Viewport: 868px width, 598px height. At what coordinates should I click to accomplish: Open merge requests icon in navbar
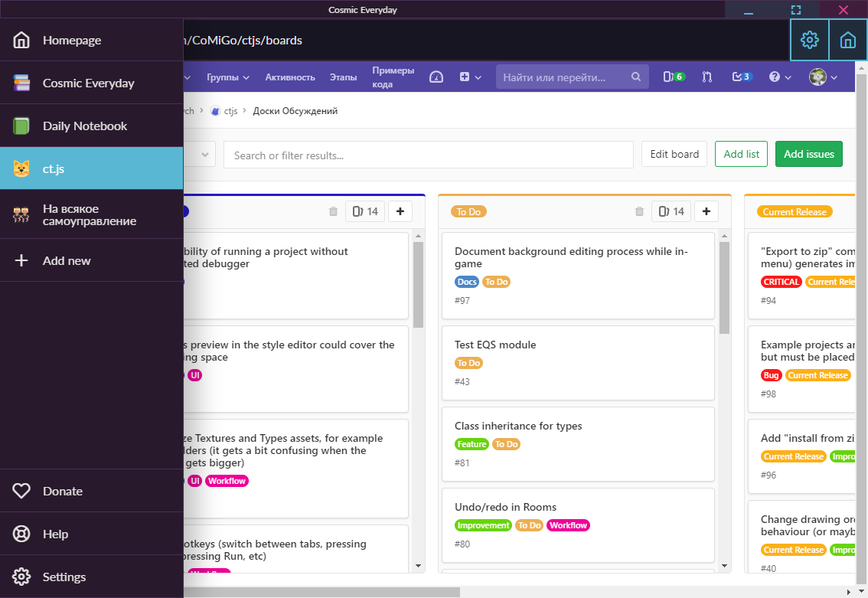[x=707, y=77]
